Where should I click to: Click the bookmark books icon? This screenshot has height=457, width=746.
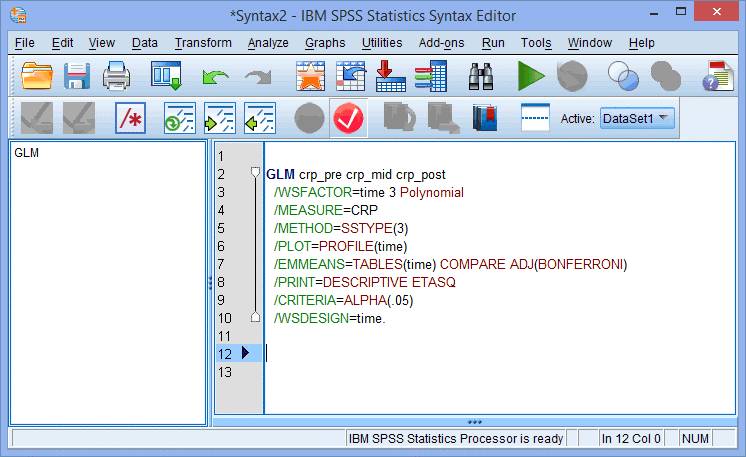pos(485,118)
